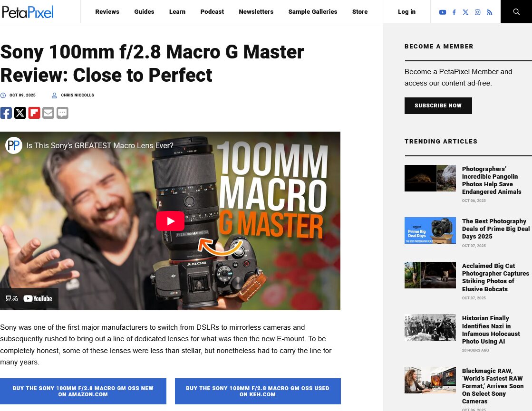Open the Pangolin Photos article thumbnail
The image size is (532, 411).
430,178
